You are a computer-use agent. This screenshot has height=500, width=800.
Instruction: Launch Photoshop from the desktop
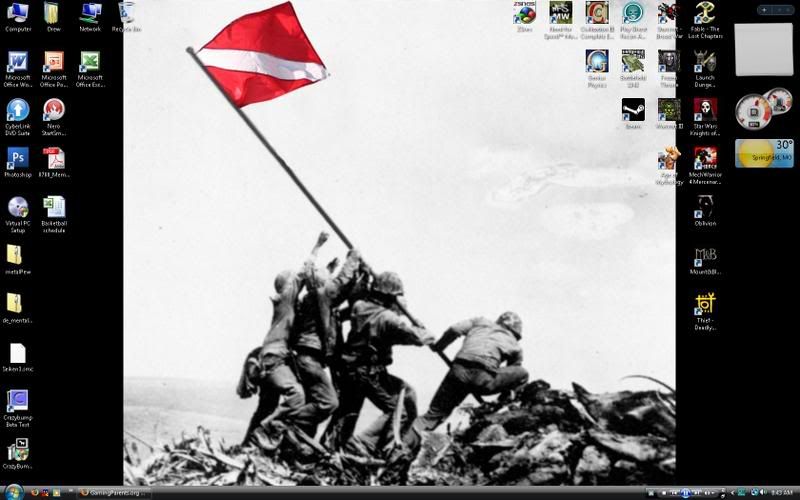point(18,159)
